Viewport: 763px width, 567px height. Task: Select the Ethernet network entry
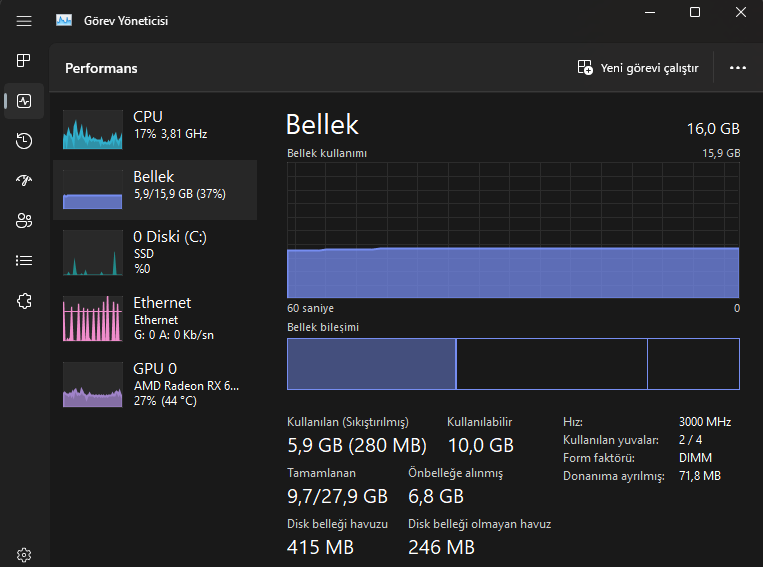(x=155, y=317)
